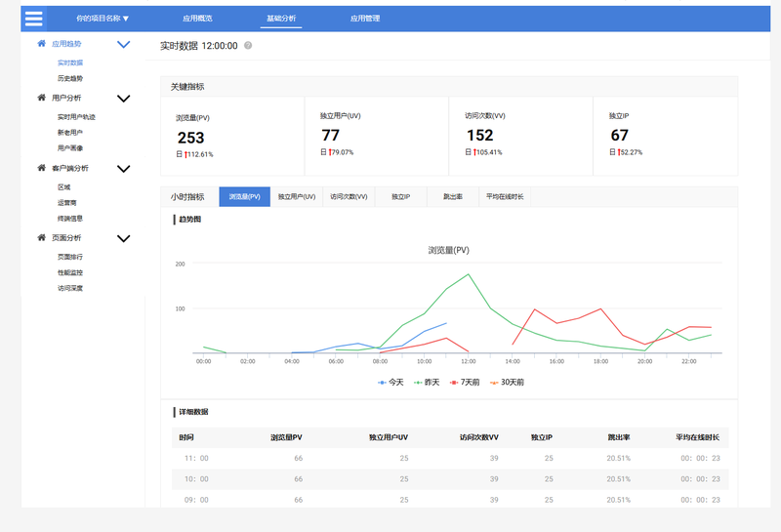The width and height of the screenshot is (781, 532).
Task: Click the home icon next to 应用趋势
Action: [x=41, y=43]
